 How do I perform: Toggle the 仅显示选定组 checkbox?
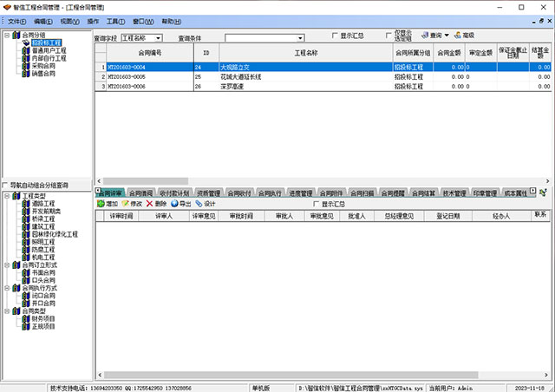coord(388,36)
